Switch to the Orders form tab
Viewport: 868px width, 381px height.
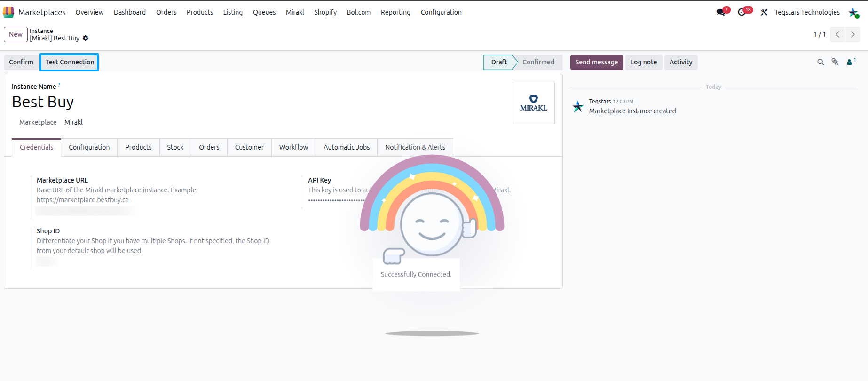point(209,147)
